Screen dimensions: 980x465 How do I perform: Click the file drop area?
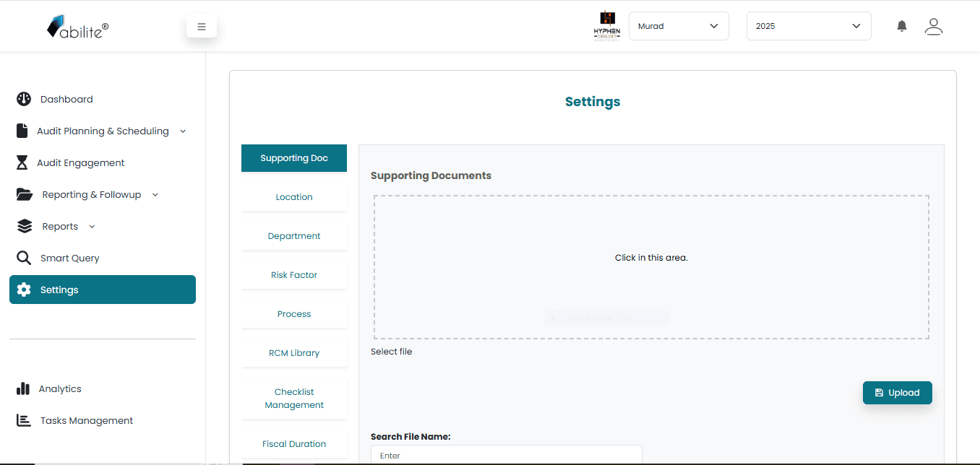650,267
